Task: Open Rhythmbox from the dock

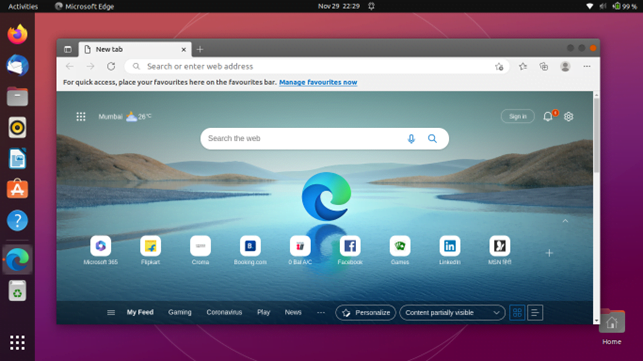Action: (17, 128)
